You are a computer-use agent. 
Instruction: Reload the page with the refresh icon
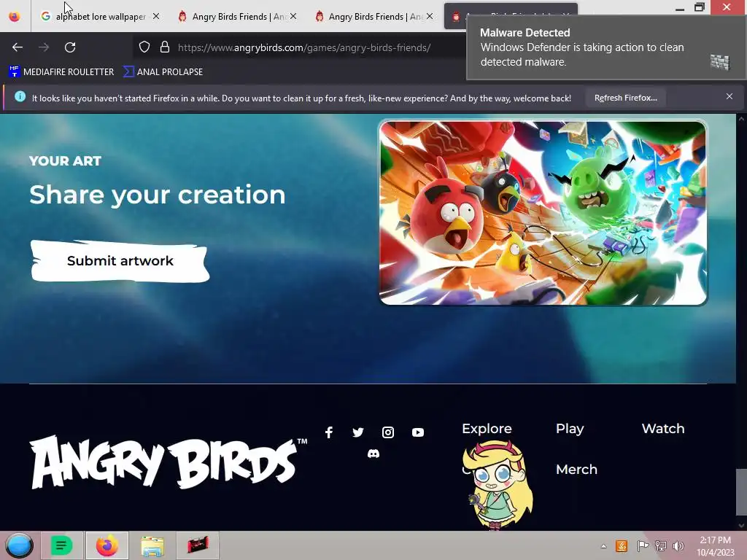(x=70, y=47)
